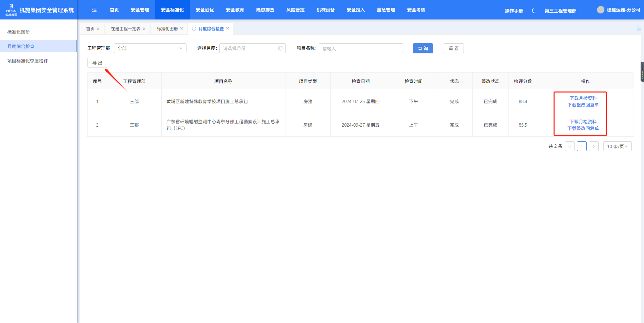
Task: Close the 月度综合检查 tab
Action: [x=228, y=29]
